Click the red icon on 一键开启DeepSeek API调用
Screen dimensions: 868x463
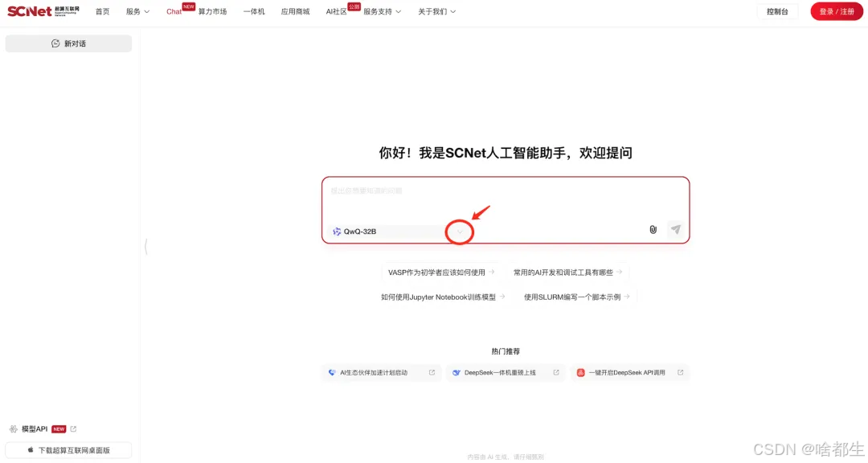(x=580, y=373)
